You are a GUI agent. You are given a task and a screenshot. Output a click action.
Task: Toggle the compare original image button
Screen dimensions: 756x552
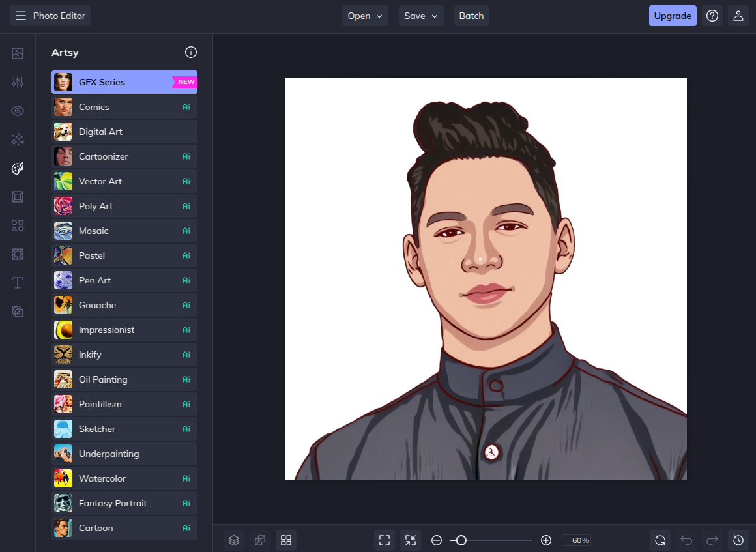click(x=260, y=540)
